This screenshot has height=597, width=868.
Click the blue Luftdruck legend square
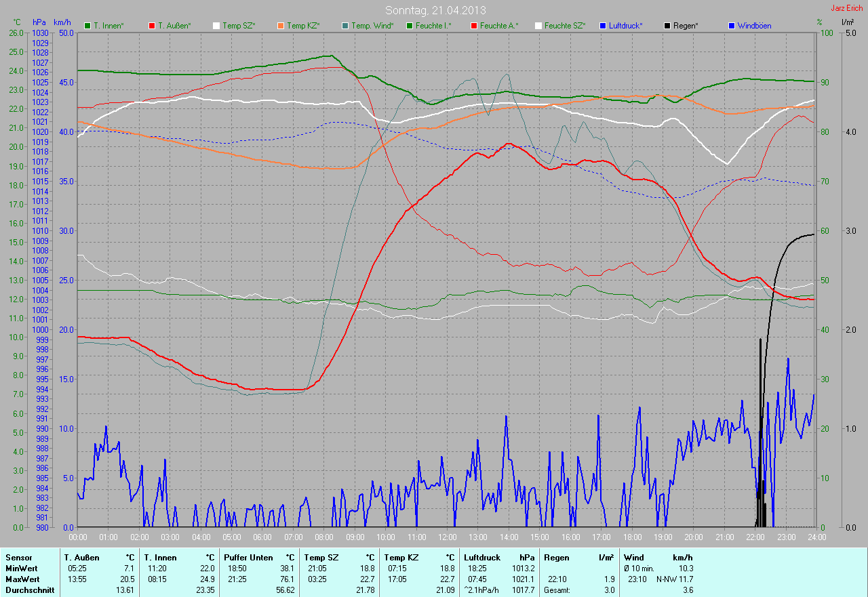click(604, 26)
